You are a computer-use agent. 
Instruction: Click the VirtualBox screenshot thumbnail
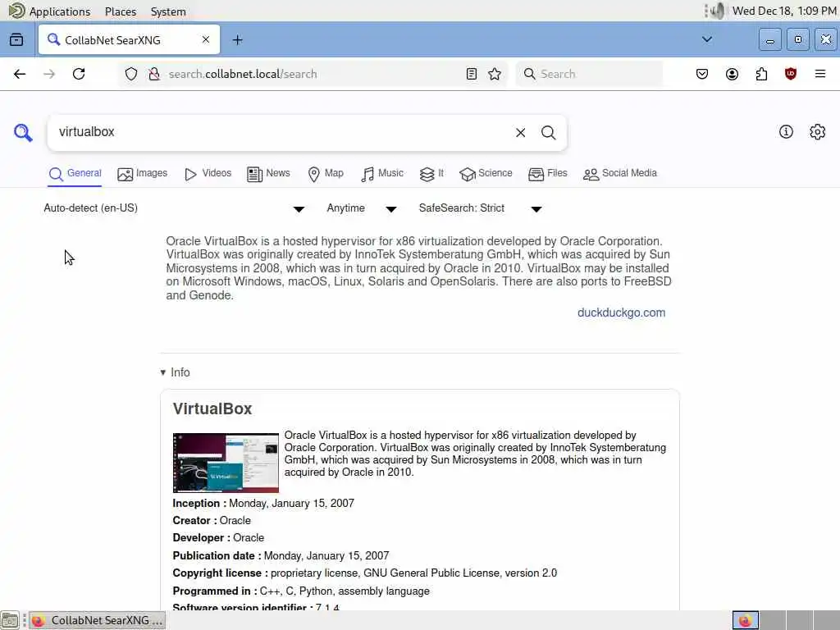coord(226,463)
